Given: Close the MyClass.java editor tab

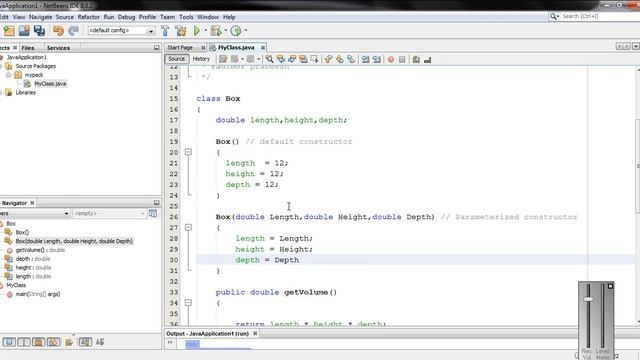Looking at the screenshot, I should pyautogui.click(x=263, y=48).
